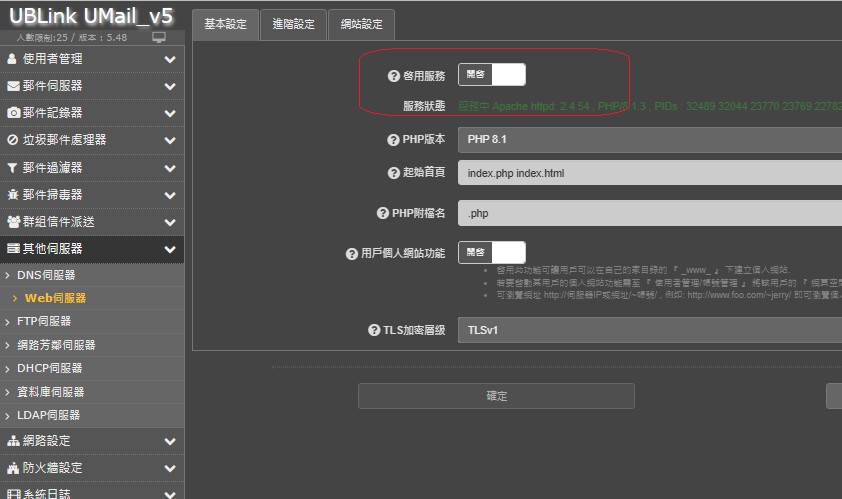Click the help icon next to TLS加密層級
Screen dimensions: 842x499
pos(374,330)
